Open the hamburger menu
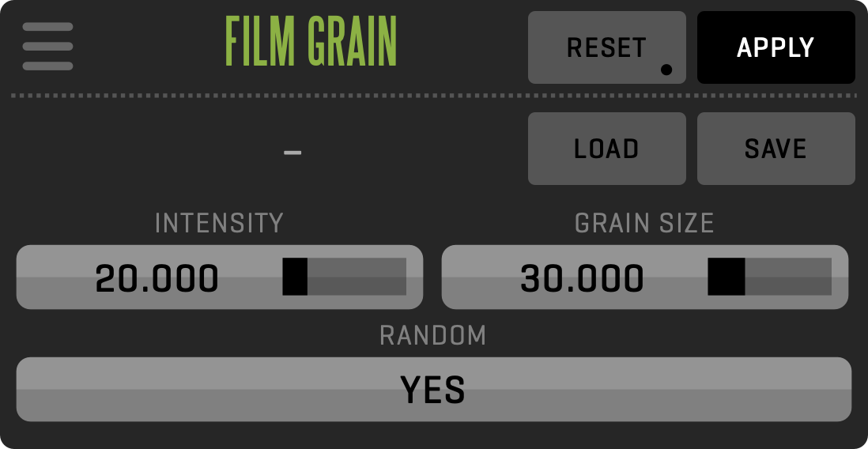The height and width of the screenshot is (449, 868). tap(47, 47)
